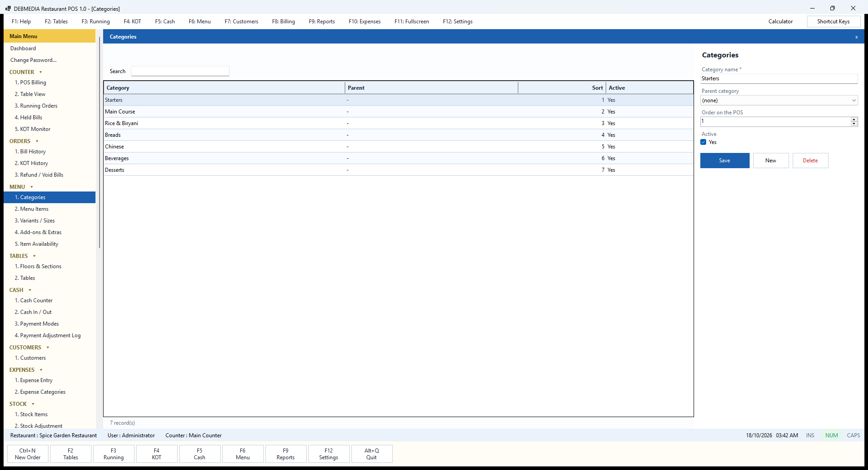Collapse the COUNTER section arrow

[41, 72]
